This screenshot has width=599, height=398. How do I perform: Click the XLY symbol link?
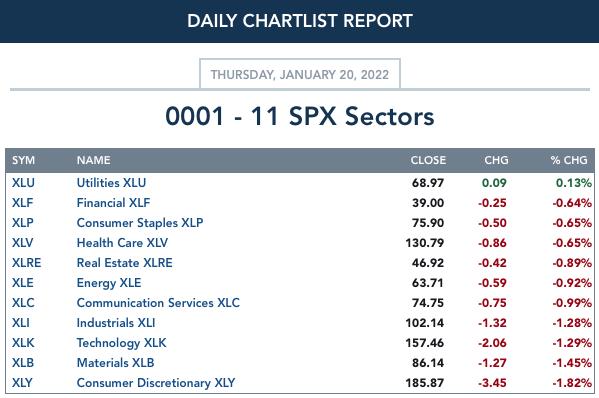click(x=22, y=383)
